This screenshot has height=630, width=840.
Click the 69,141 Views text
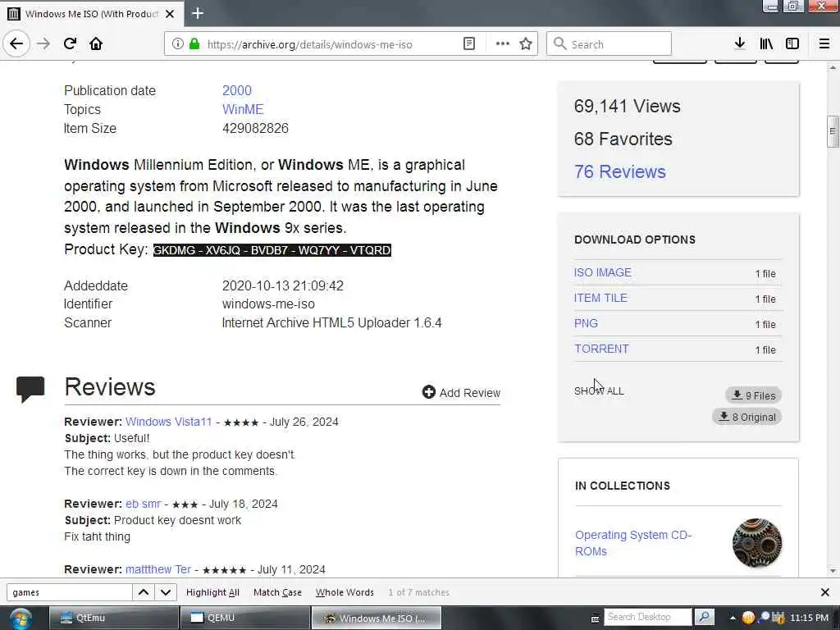pos(628,106)
